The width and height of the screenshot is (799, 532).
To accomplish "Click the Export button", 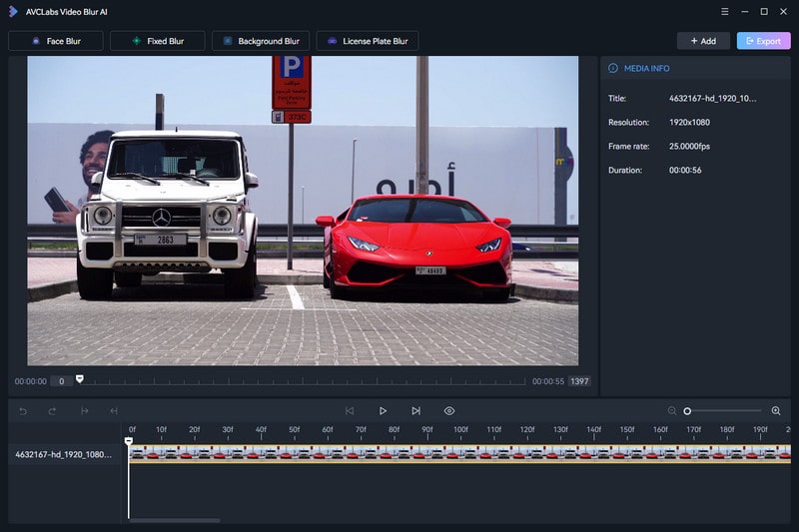I will click(763, 41).
